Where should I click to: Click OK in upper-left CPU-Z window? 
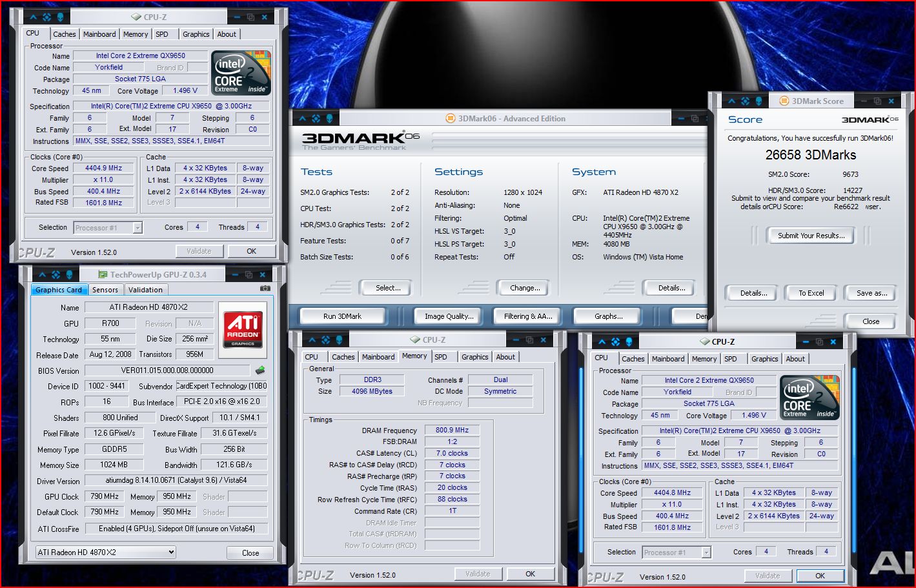coord(251,251)
